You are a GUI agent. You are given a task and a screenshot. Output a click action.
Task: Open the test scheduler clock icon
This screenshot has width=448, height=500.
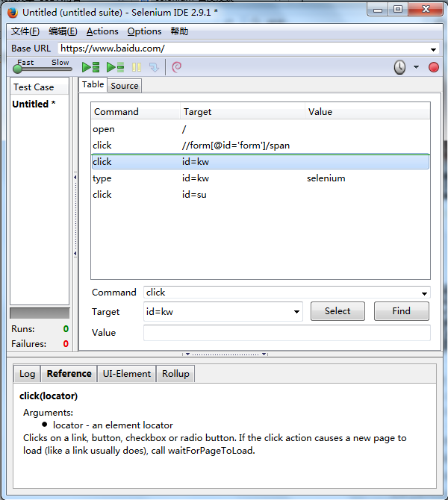click(399, 67)
